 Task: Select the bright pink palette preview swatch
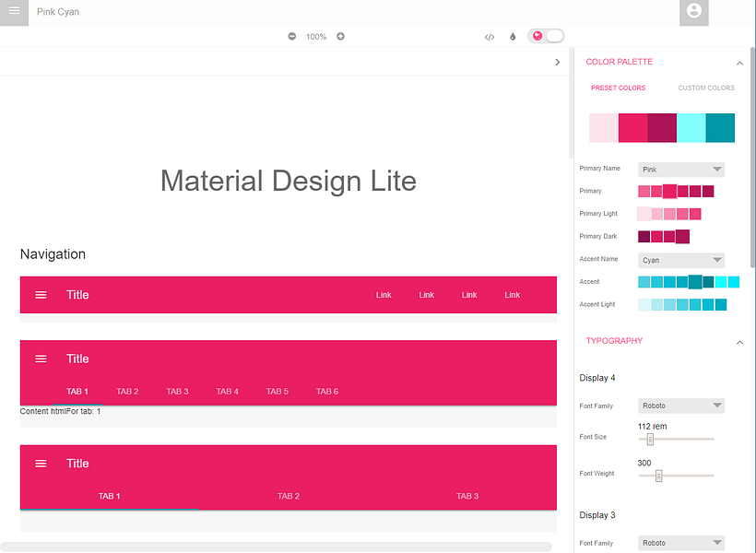pyautogui.click(x=633, y=128)
